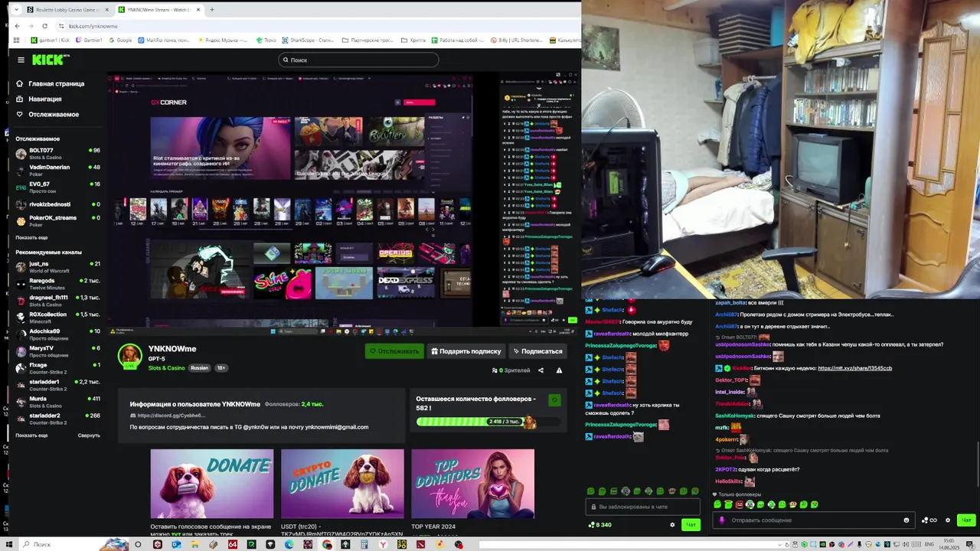The image size is (980, 551).
Task: Click Отправить сообщение chat input
Action: (x=815, y=520)
